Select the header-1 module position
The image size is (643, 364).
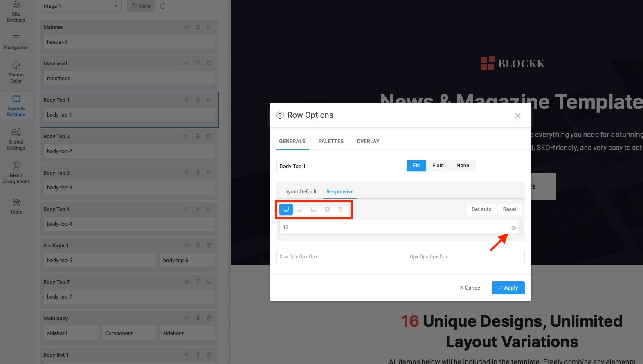129,42
